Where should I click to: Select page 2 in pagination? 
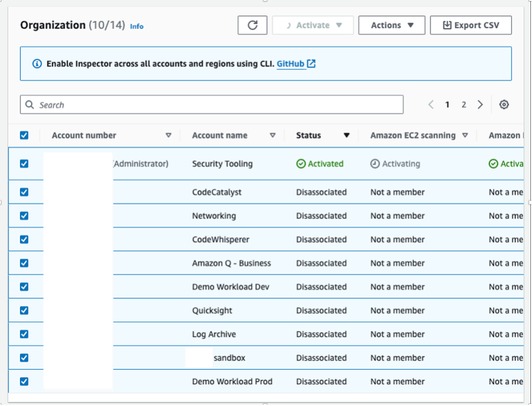tap(464, 104)
